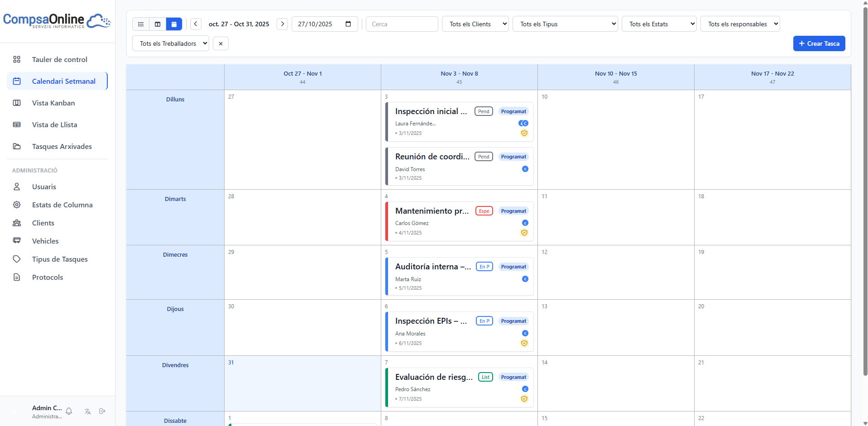Click shield icon on Inspección inicial card
868x426 pixels.
524,133
